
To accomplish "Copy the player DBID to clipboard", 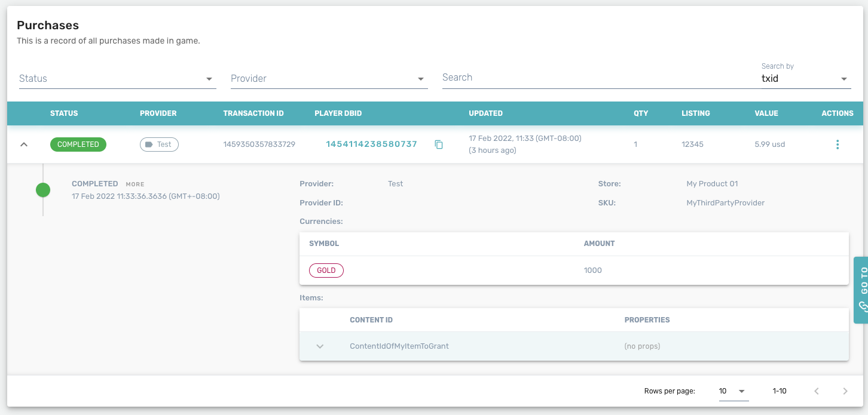I will point(439,145).
